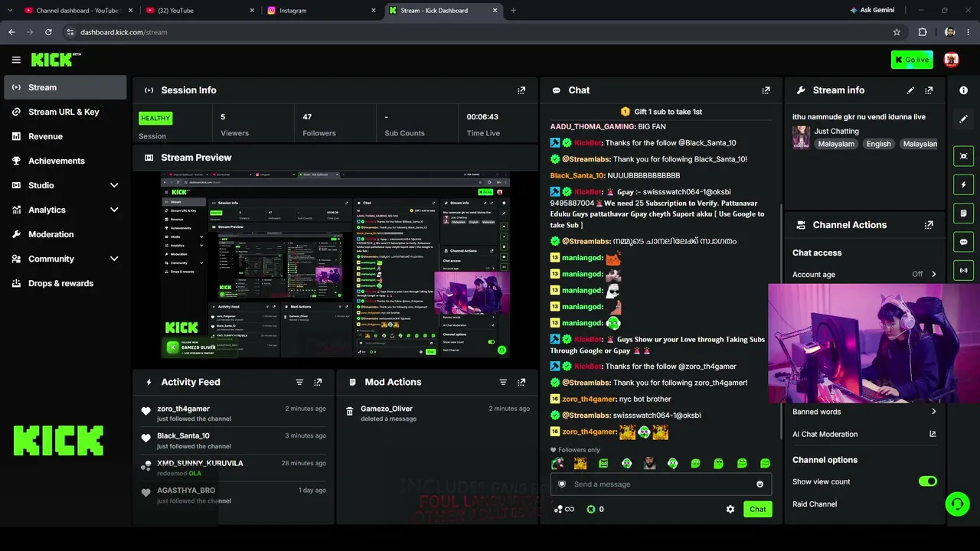Edit stream info with the panel's pencil icon

click(910, 90)
